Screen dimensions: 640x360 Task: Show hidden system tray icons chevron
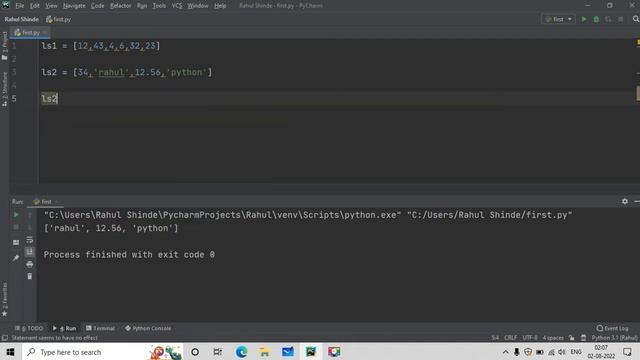tap(505, 352)
